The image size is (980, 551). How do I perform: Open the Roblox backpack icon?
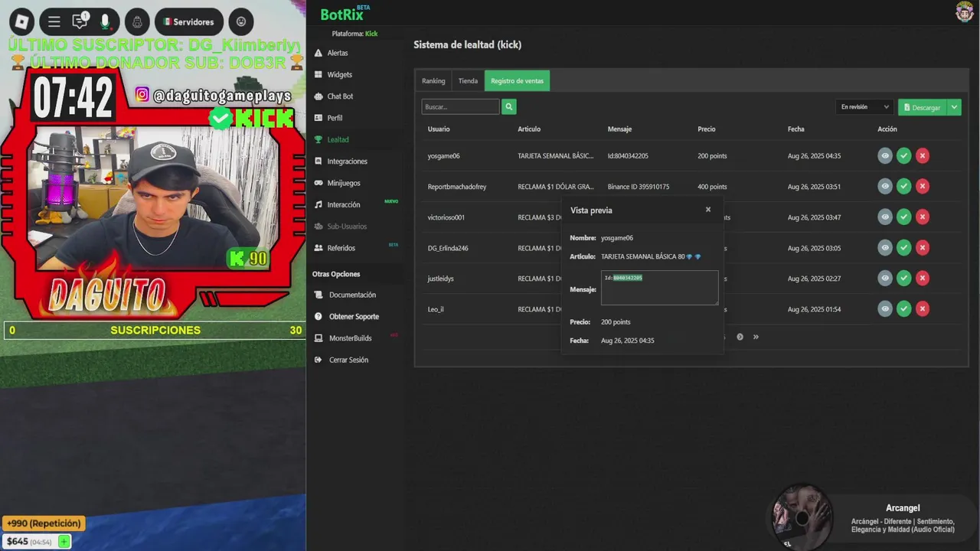(x=137, y=21)
